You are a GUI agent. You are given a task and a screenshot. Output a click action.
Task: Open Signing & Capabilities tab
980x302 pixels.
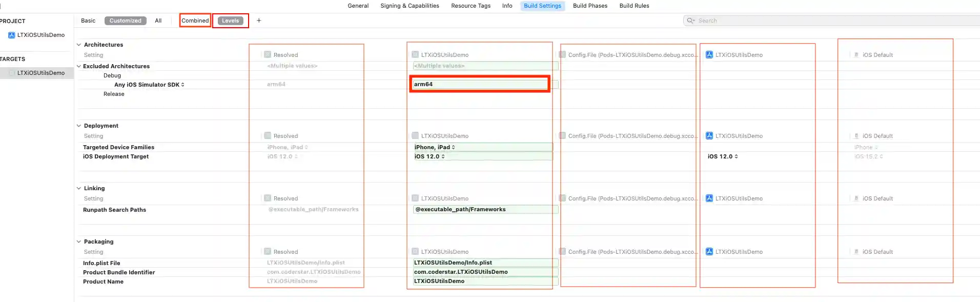(409, 6)
